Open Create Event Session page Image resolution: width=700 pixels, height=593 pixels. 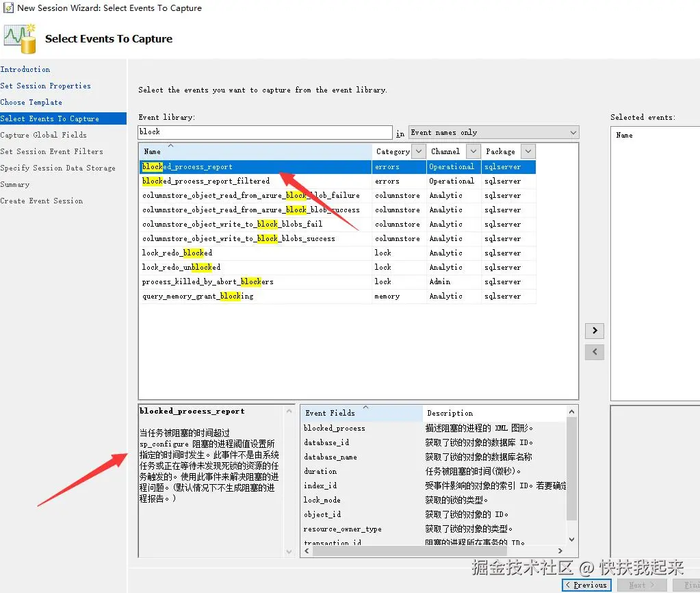click(x=42, y=201)
